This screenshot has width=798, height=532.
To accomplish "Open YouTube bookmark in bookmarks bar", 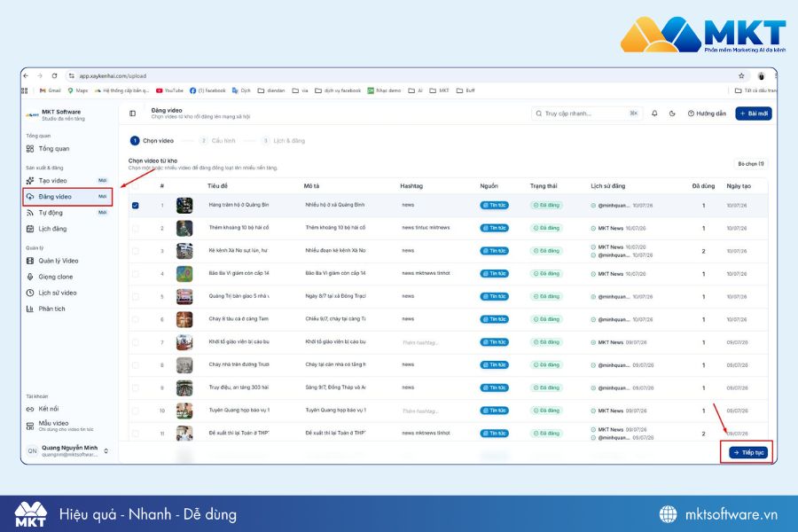I will tap(169, 90).
